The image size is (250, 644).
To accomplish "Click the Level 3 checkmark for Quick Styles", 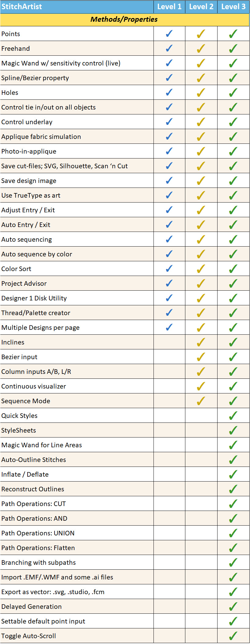I will pos(233,415).
